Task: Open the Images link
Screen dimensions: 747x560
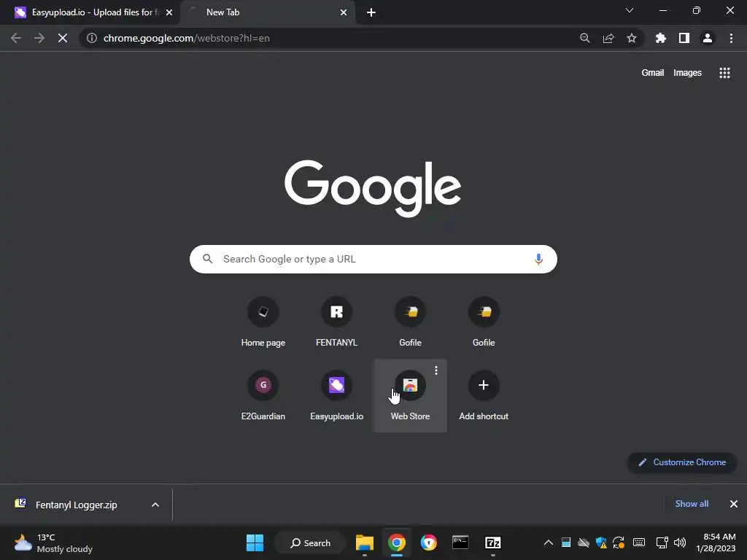Action: tap(687, 73)
